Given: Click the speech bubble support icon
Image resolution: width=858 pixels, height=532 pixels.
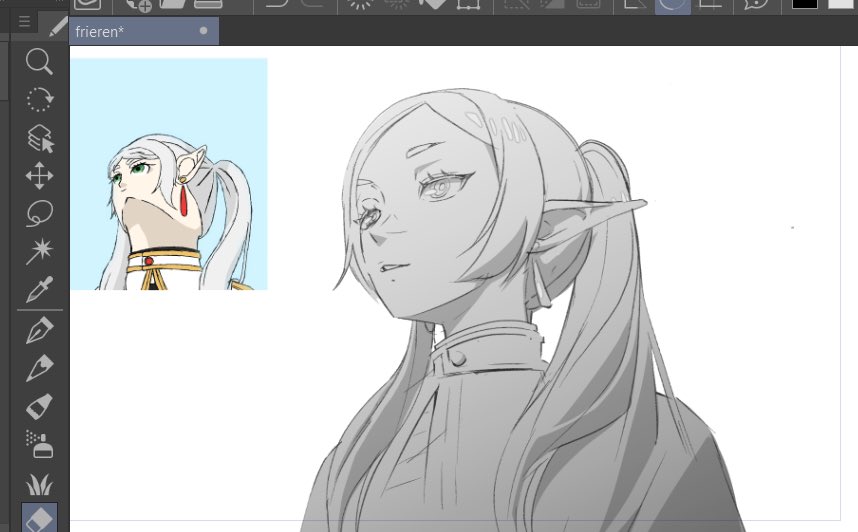Looking at the screenshot, I should tap(756, 5).
